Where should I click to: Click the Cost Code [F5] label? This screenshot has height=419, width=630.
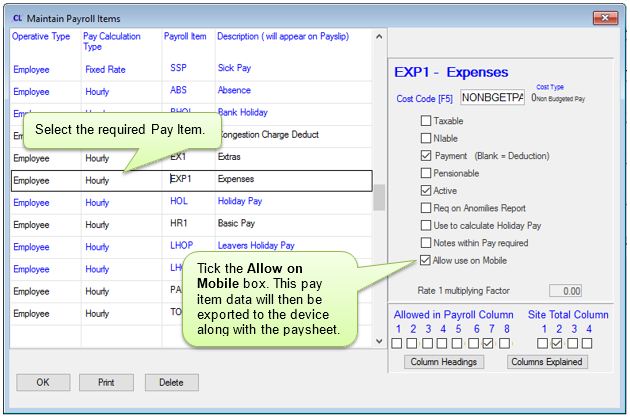coord(424,99)
